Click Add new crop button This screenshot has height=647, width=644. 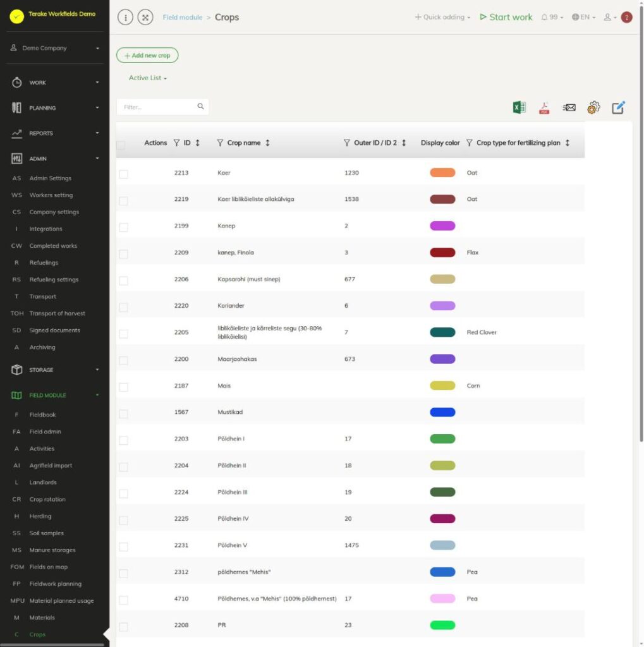point(147,56)
